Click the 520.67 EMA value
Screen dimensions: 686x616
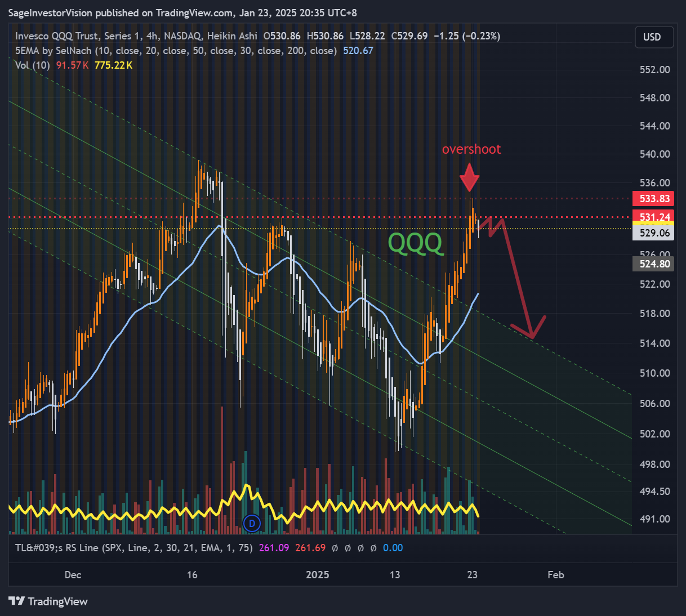pyautogui.click(x=358, y=51)
